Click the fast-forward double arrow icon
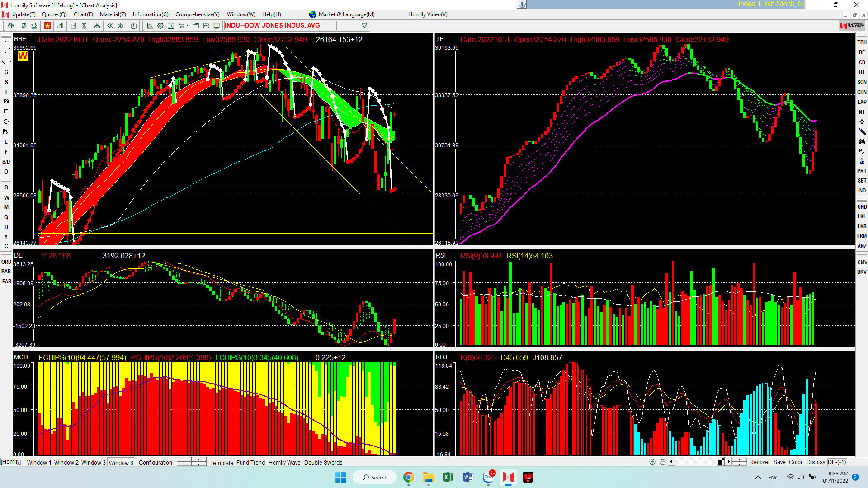Image resolution: width=868 pixels, height=488 pixels. point(121,26)
